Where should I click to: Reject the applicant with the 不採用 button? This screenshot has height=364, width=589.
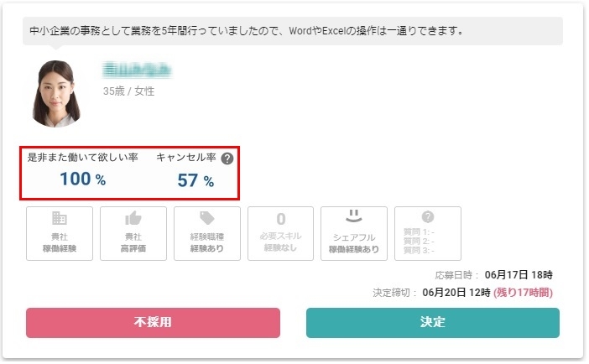(153, 323)
